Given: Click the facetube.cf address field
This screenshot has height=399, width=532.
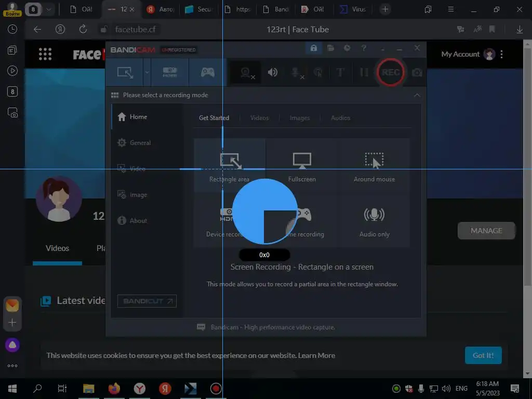Looking at the screenshot, I should 135,30.
